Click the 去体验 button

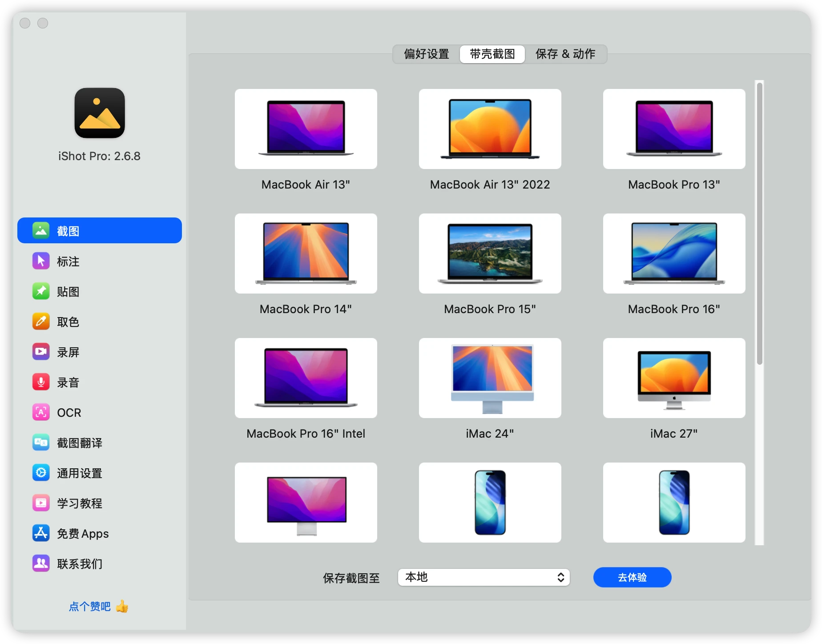[x=632, y=577]
